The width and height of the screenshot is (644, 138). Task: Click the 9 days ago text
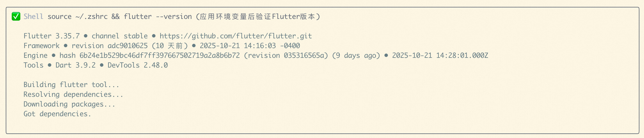point(356,56)
